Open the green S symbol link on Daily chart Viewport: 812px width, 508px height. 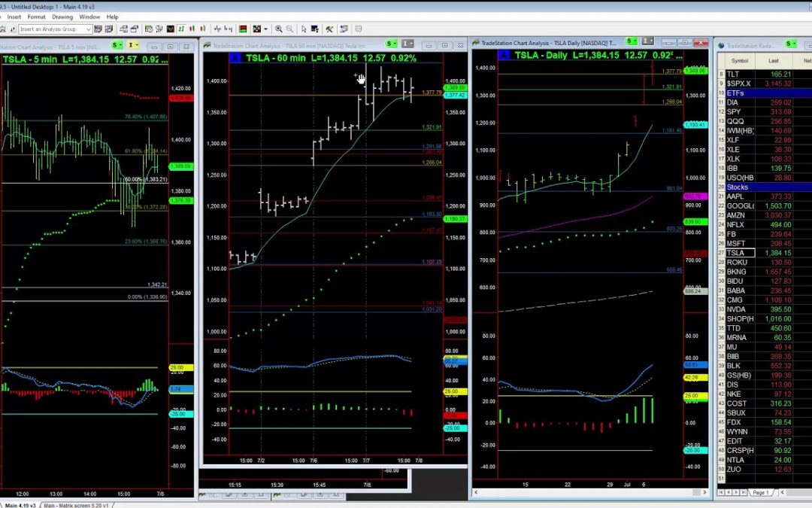point(632,41)
